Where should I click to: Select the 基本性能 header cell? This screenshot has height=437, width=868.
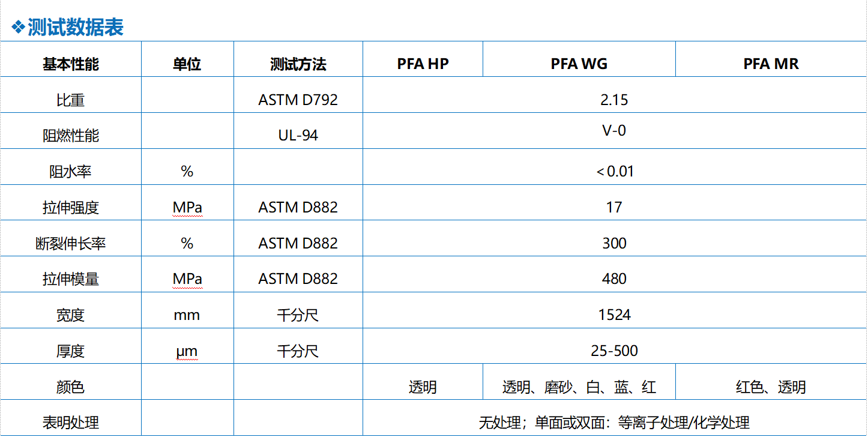pyautogui.click(x=71, y=64)
